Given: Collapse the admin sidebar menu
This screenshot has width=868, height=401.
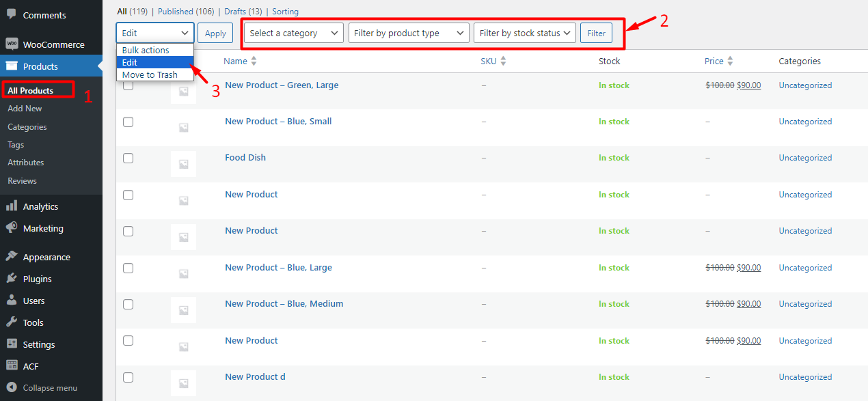Looking at the screenshot, I should coord(41,387).
